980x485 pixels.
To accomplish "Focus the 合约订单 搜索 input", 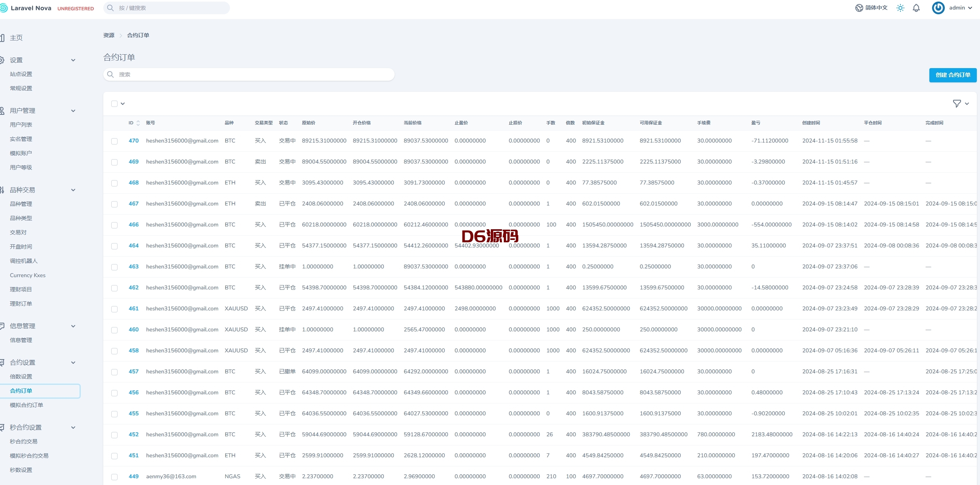I will [249, 74].
